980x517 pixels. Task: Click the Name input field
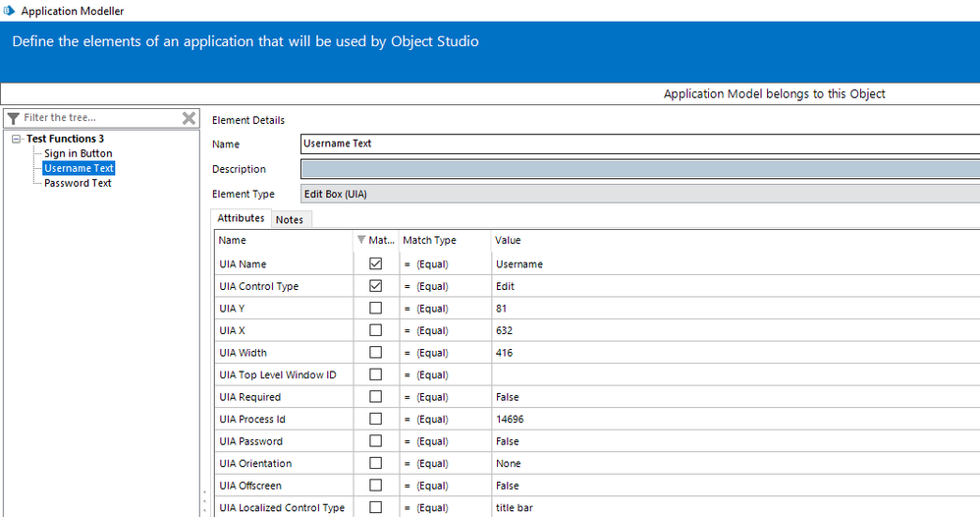pyautogui.click(x=638, y=144)
